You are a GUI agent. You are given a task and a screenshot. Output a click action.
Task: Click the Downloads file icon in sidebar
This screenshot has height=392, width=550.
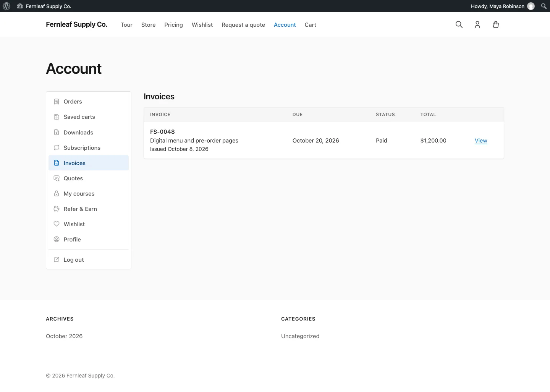57,132
